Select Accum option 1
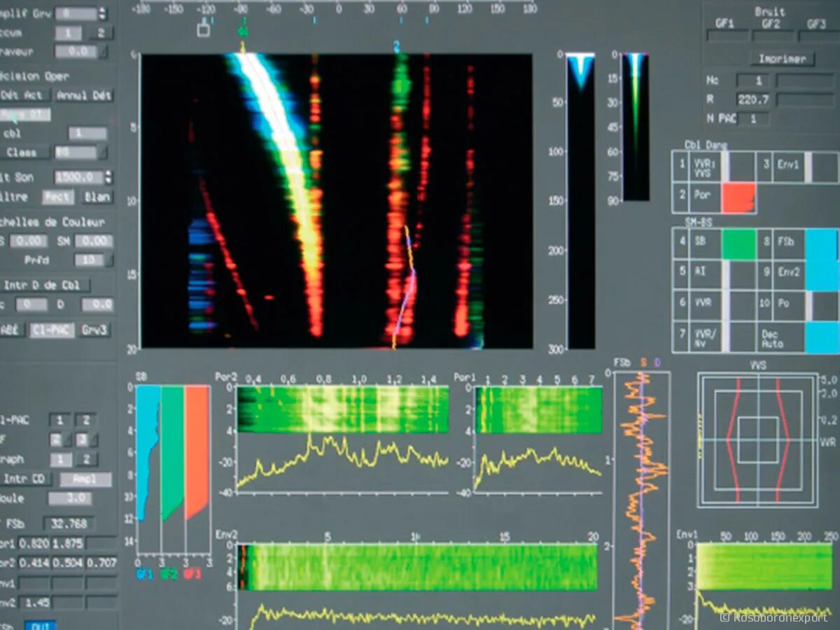Screen dimensions: 840x630 coord(68,33)
